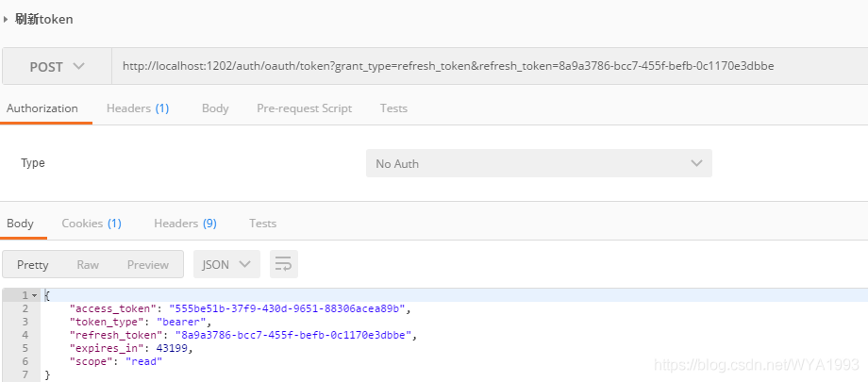This screenshot has width=868, height=382.
Task: Switch to Pretty response view
Action: [33, 265]
